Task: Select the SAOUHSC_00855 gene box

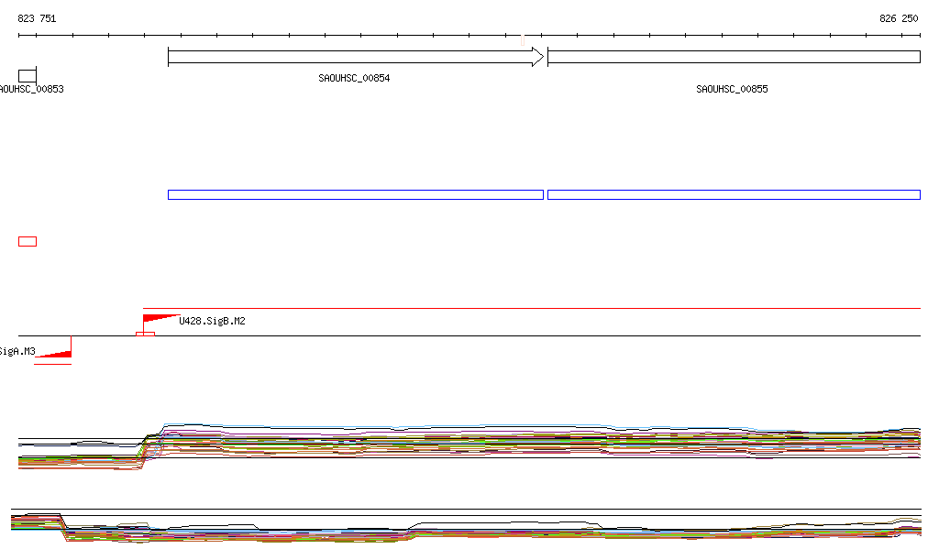Action: tap(734, 57)
